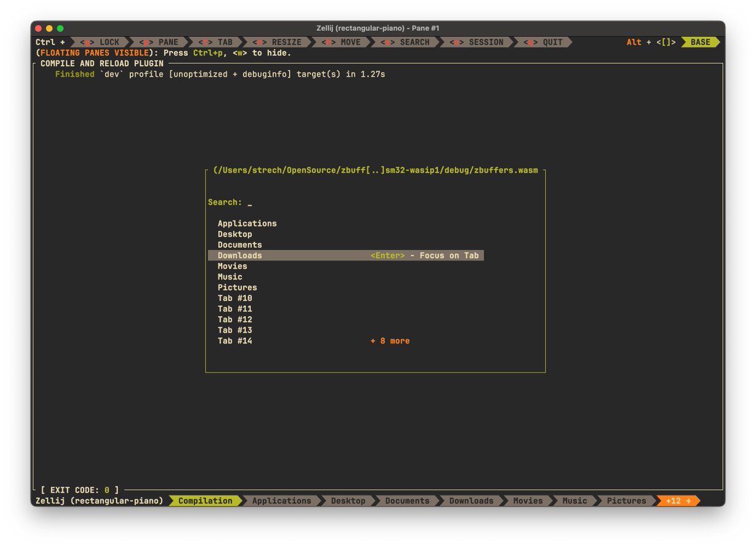Viewport: 756px width, 547px height.
Task: Click the COMPILE AND RELOAD PLUGIN pane title
Action: [x=102, y=64]
